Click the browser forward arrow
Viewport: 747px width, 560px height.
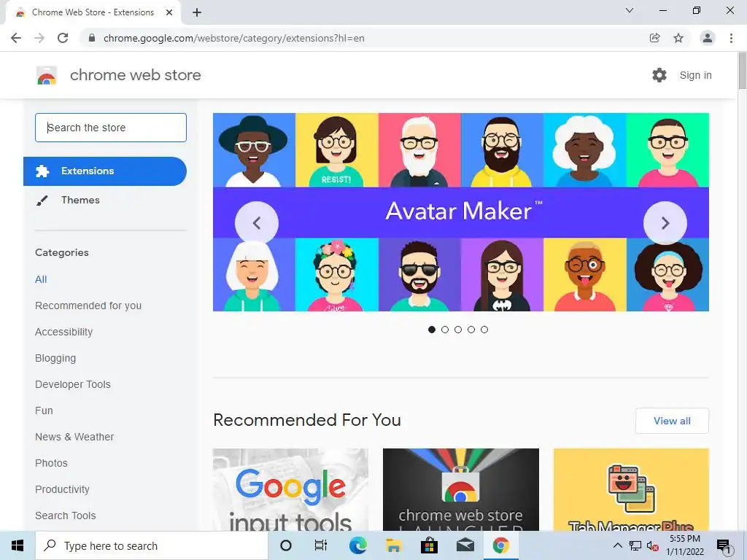coord(39,38)
